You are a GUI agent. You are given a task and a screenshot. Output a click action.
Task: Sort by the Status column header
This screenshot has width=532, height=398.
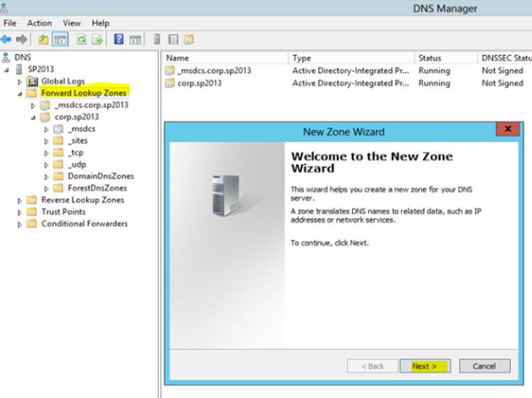[446, 58]
